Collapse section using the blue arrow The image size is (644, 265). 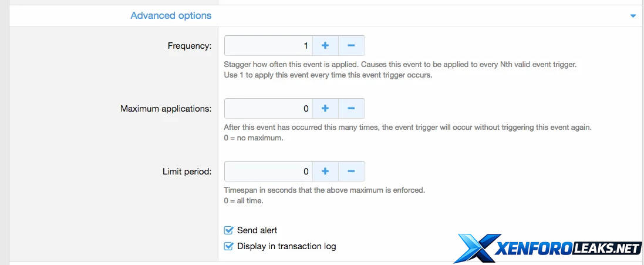(x=633, y=16)
